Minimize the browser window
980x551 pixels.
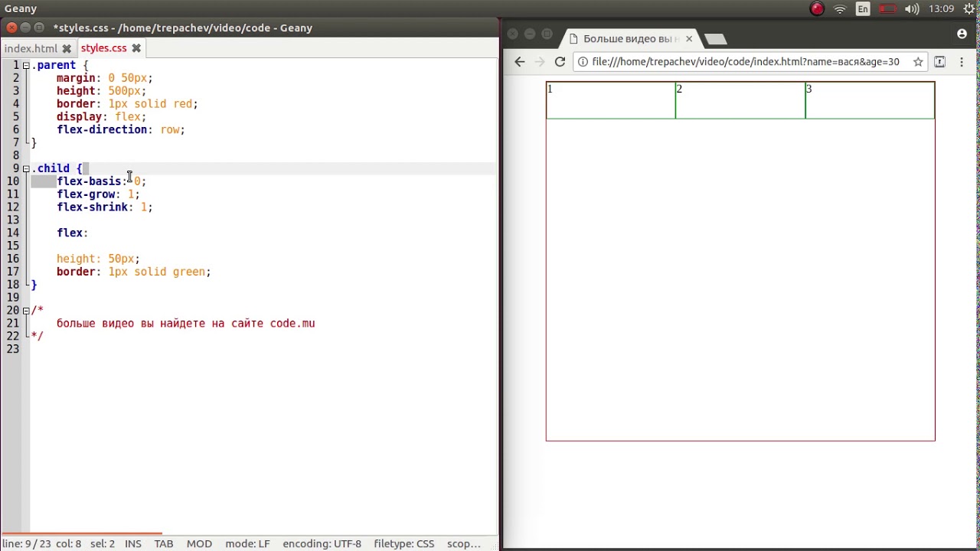click(x=530, y=34)
